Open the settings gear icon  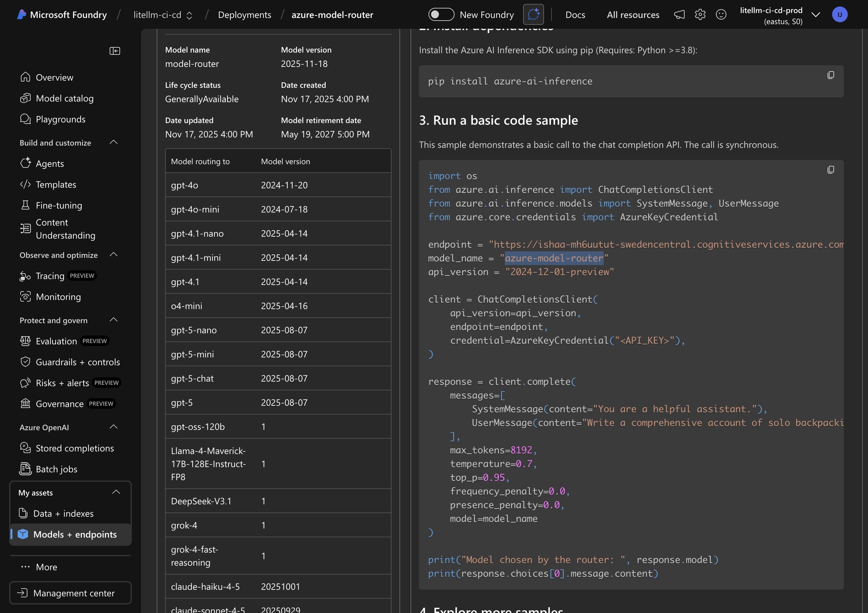tap(700, 15)
